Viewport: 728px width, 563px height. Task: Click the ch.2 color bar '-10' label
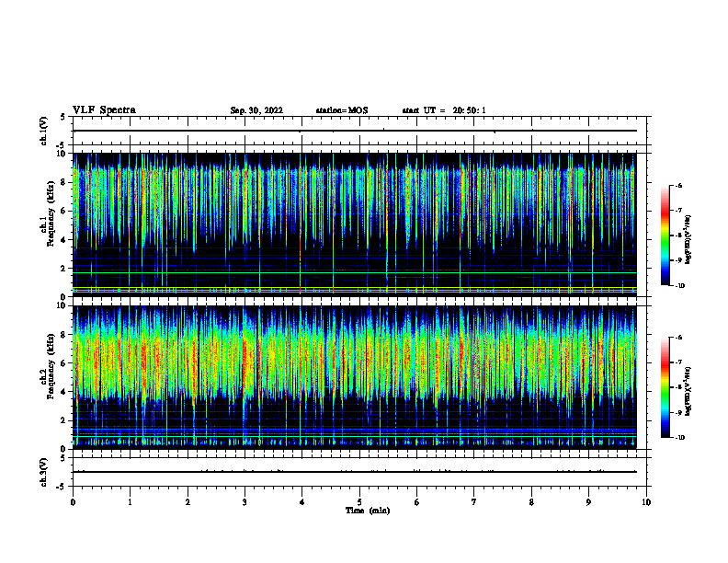(x=679, y=438)
